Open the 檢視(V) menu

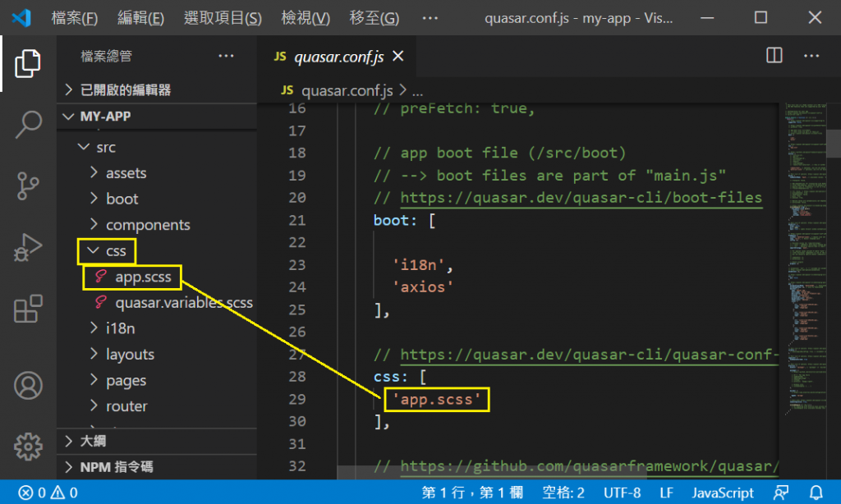(x=306, y=18)
